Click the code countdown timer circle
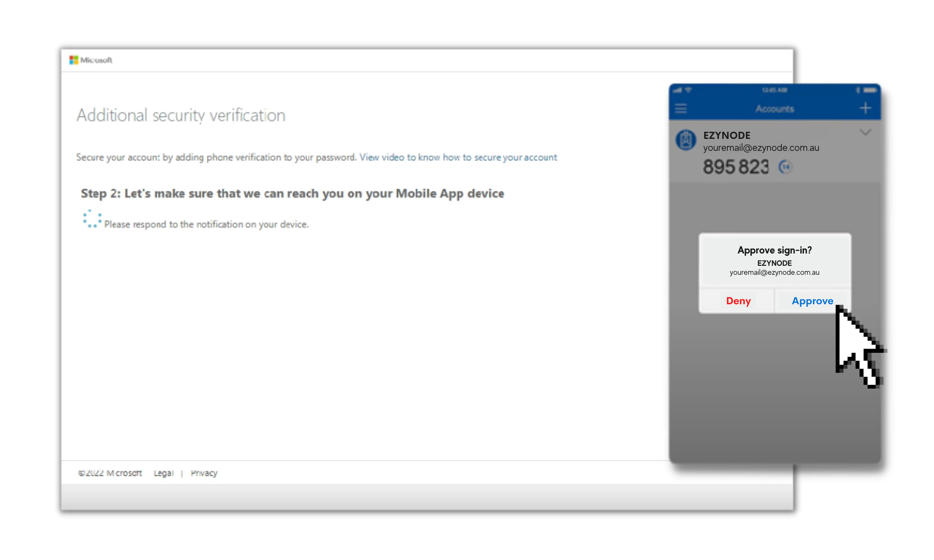This screenshot has height=560, width=934. click(x=785, y=167)
